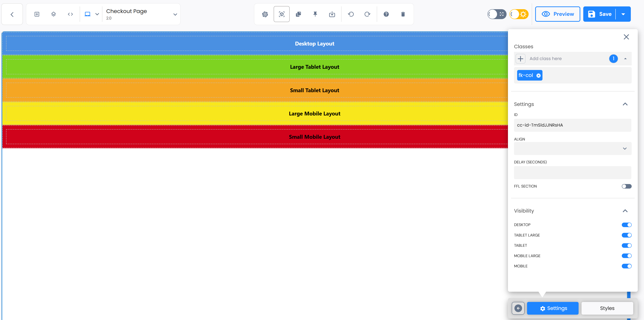
Task: Click the AI assistant swirl icon
Action: 265,14
